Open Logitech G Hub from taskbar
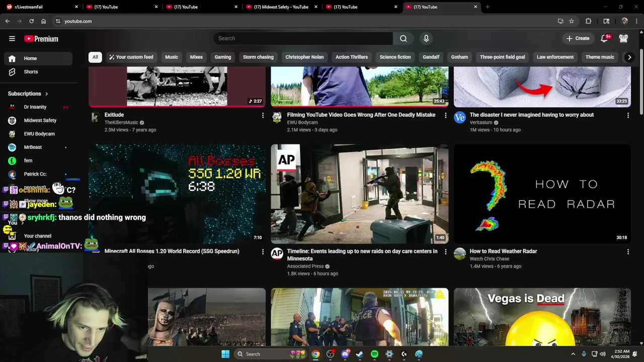Screen dimensions: 644x362 tap(404, 354)
